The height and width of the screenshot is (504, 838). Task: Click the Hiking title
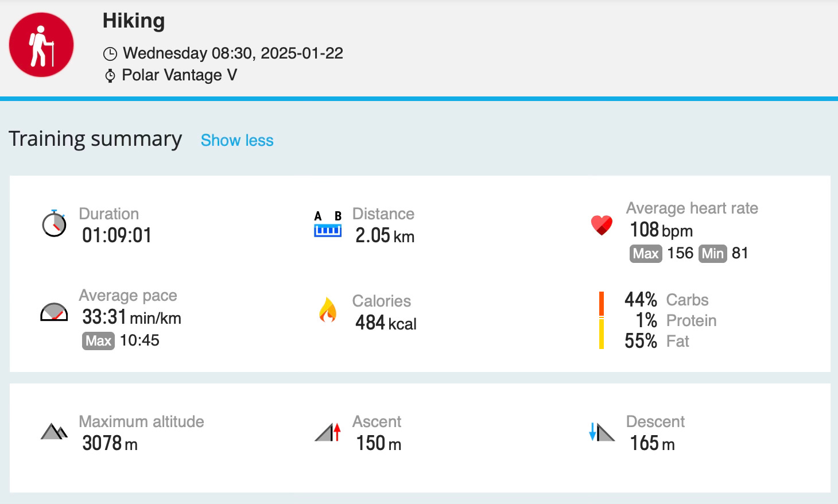134,21
